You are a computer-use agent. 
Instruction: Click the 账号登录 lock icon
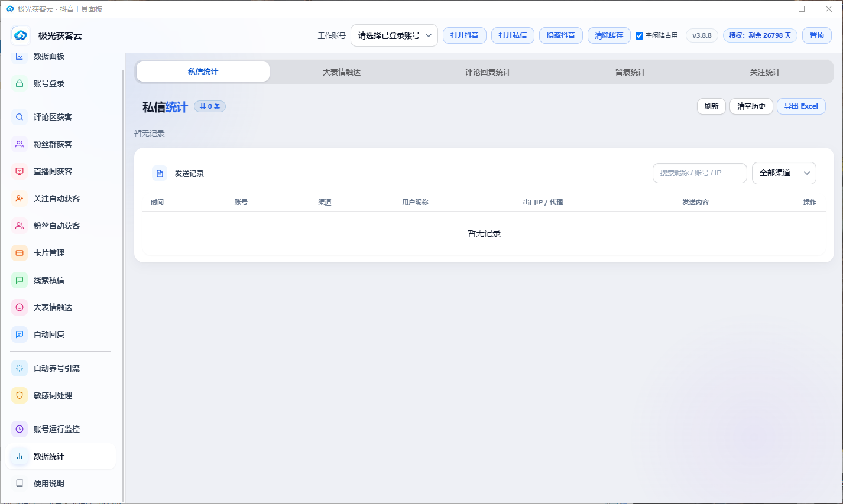(20, 83)
